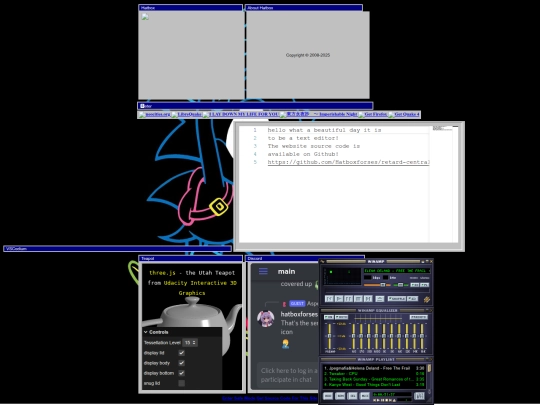This screenshot has height=405, width=540.
Task: Click GUEST badge in Discord chat
Action: click(297, 303)
